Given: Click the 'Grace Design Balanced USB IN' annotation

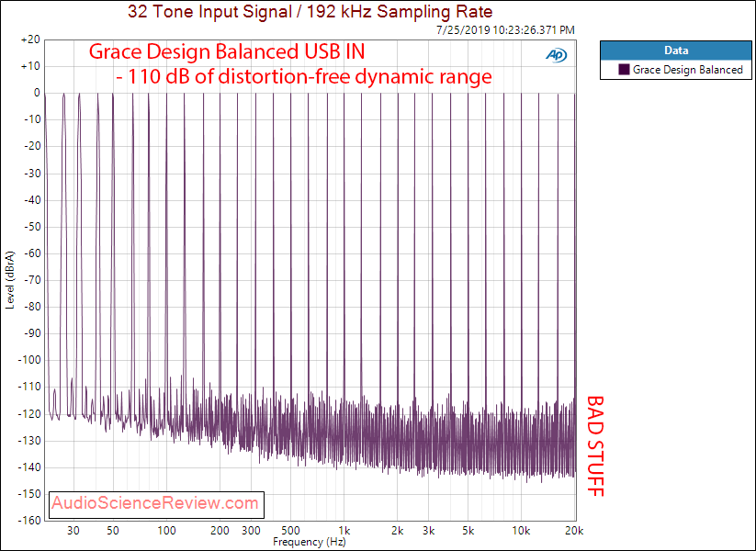Looking at the screenshot, I should [x=227, y=52].
